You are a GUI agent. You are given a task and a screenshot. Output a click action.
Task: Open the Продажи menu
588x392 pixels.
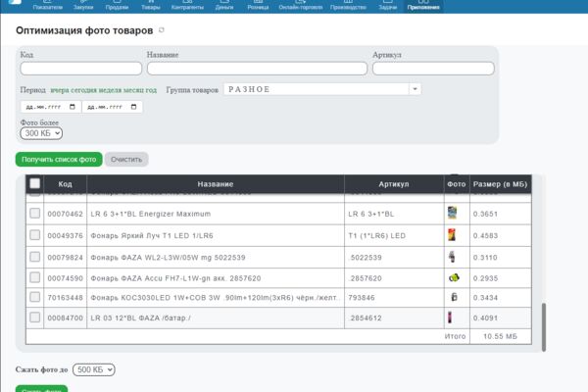117,5
